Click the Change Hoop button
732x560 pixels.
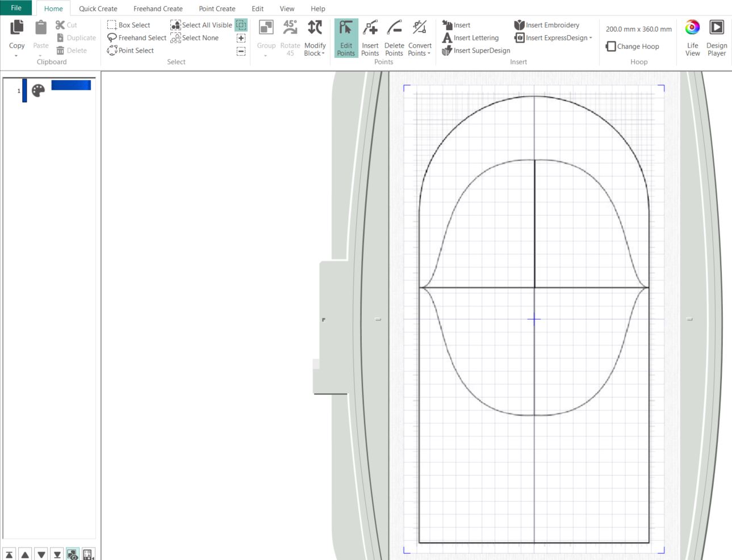tap(632, 47)
